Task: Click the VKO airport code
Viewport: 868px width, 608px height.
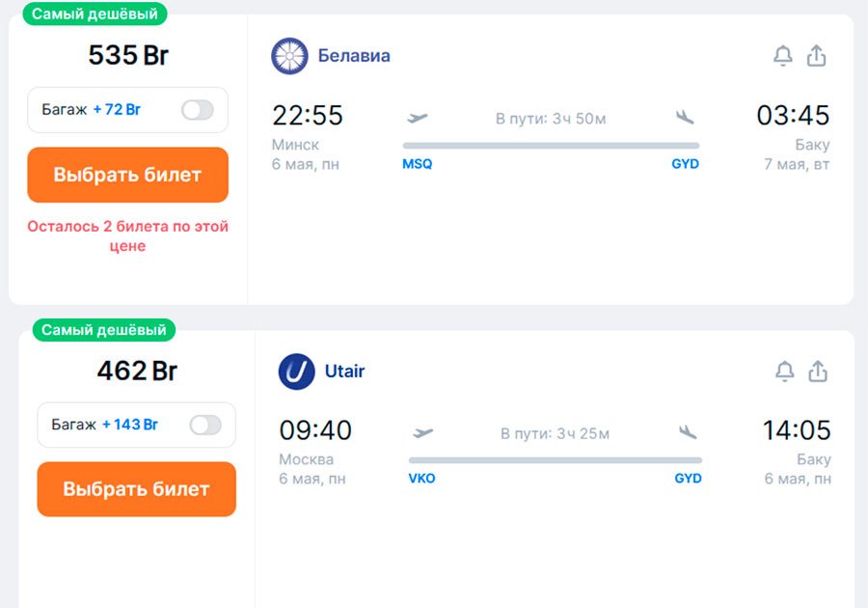Action: pyautogui.click(x=421, y=479)
